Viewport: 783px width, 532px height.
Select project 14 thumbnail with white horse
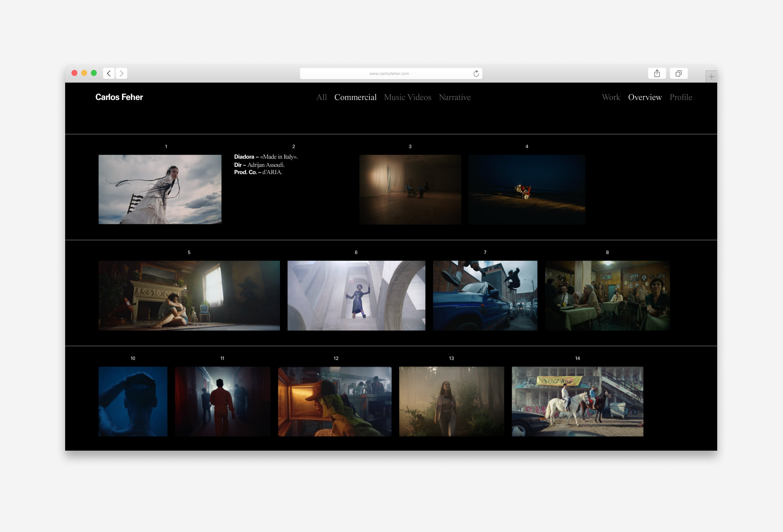click(577, 402)
